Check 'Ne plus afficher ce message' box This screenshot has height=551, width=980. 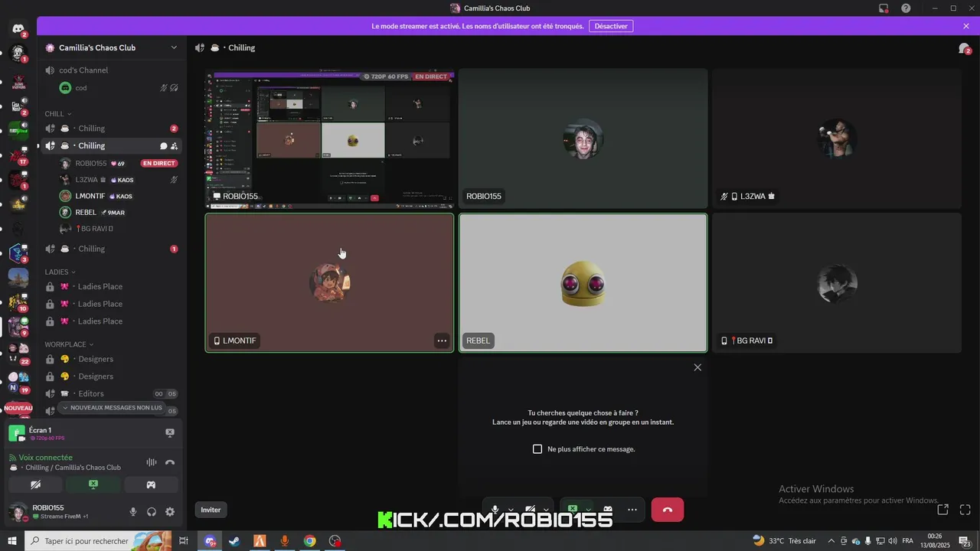coord(537,449)
